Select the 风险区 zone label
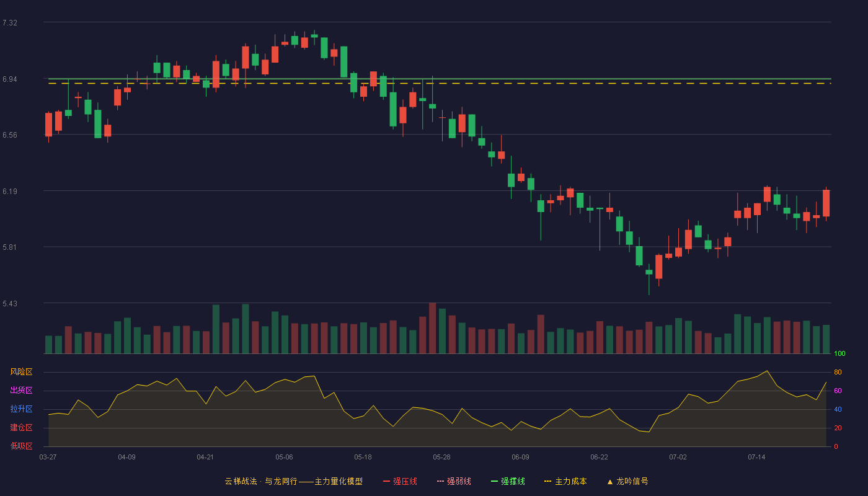 point(21,372)
